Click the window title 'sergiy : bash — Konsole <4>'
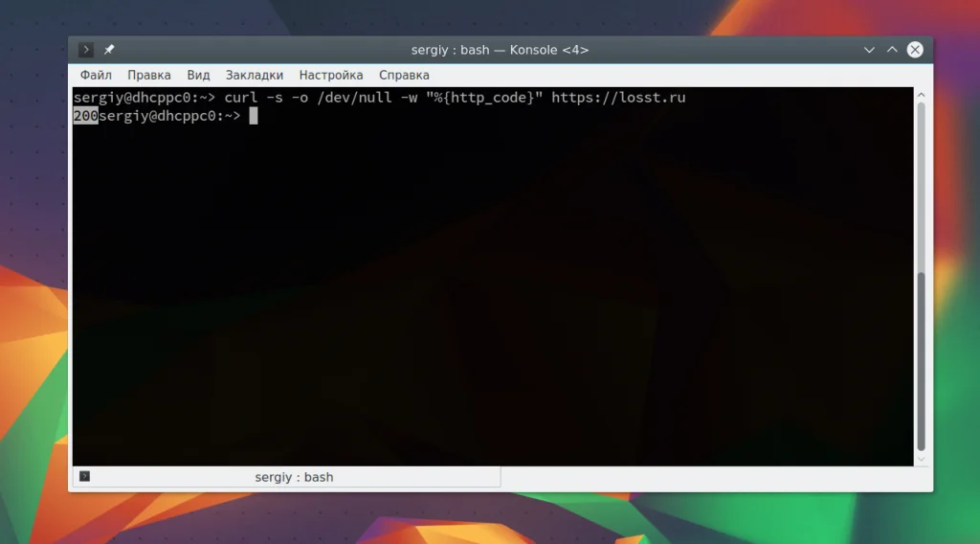This screenshot has width=980, height=544. 500,50
